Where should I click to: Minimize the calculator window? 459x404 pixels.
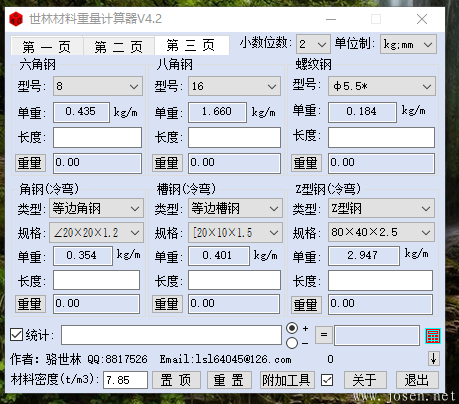[x=331, y=19]
